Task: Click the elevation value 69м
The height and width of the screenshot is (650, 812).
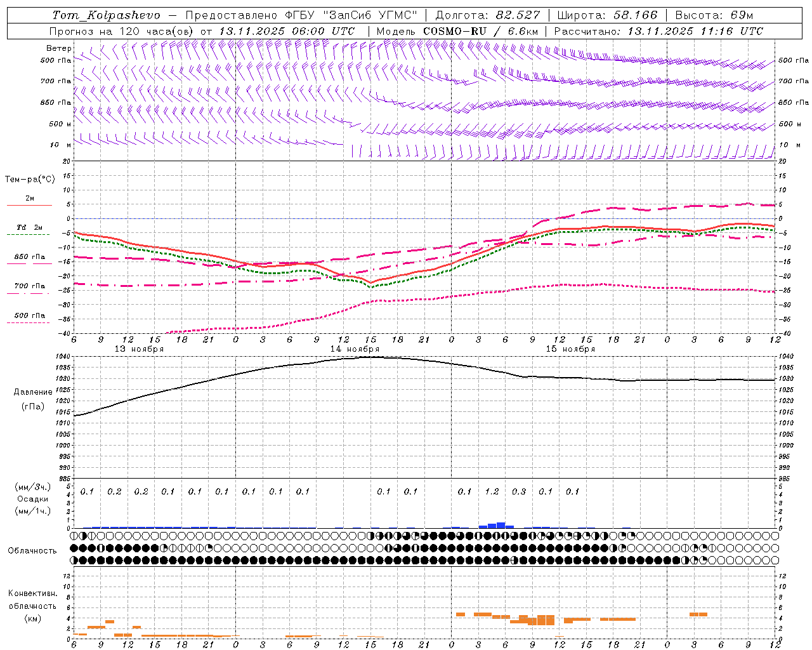Action: [x=740, y=15]
